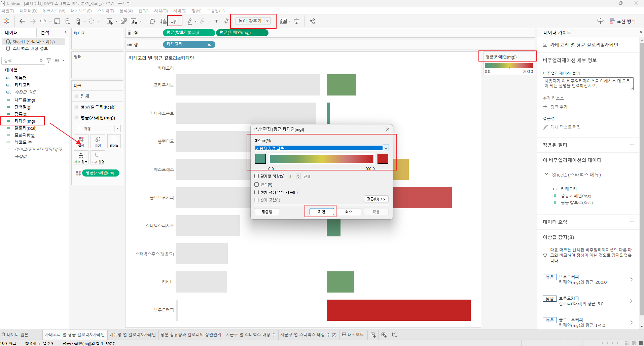Screen dimensions: 644x346
Task: Open the 파일(F) menu
Action: tap(8, 11)
